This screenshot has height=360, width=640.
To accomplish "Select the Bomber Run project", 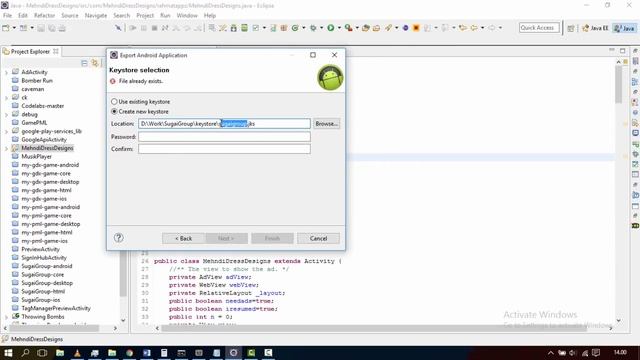I will pos(37,80).
